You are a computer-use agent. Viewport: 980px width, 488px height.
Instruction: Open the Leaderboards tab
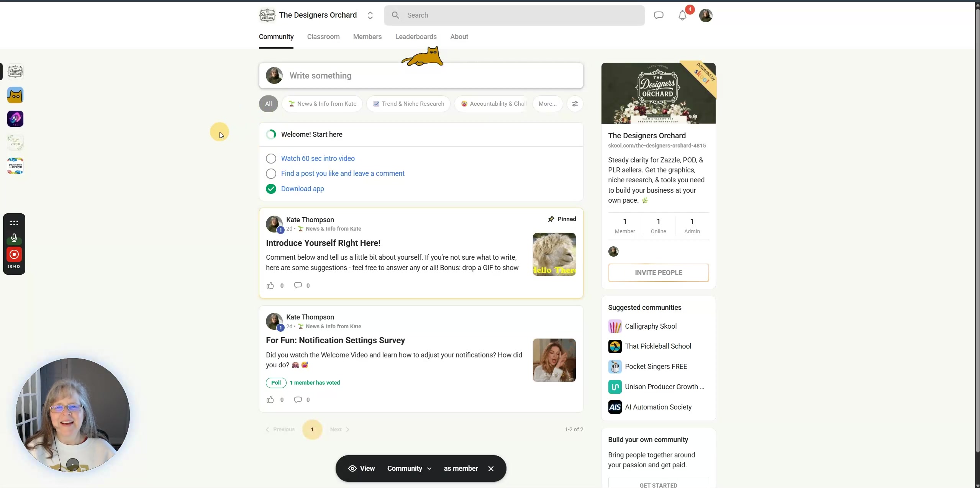[x=416, y=37]
